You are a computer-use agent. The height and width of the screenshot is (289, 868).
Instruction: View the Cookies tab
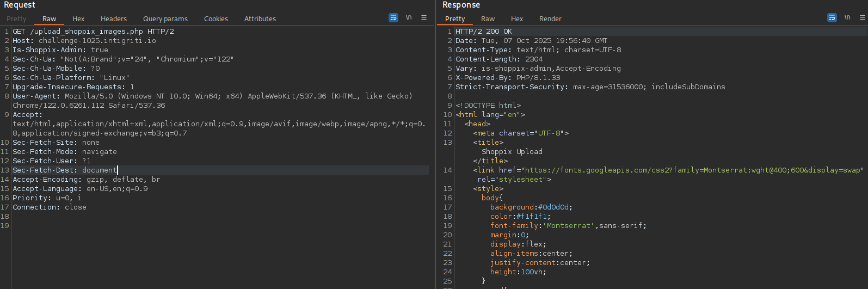pyautogui.click(x=216, y=19)
